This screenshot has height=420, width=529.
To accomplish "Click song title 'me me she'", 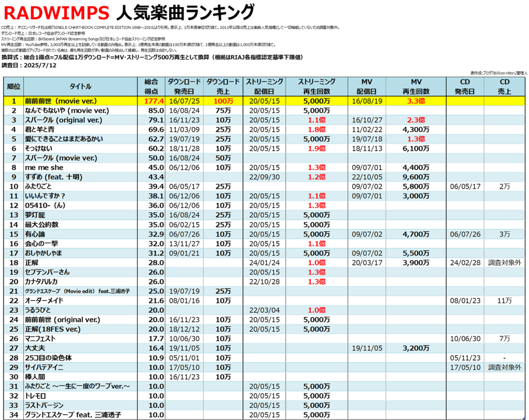I will [x=44, y=167].
